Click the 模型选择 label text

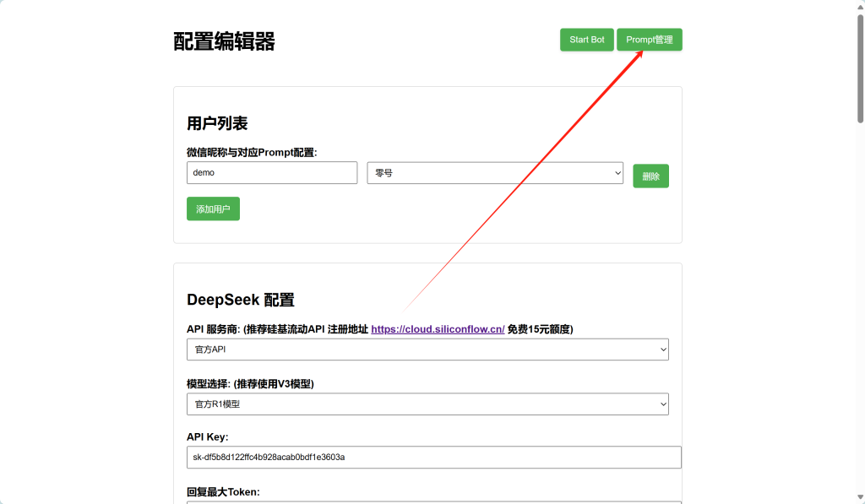click(250, 384)
